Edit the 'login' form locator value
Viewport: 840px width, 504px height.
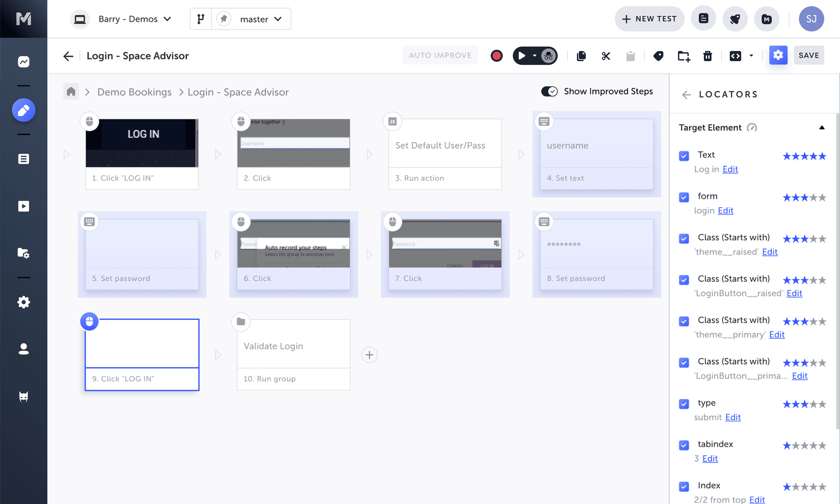tap(725, 210)
